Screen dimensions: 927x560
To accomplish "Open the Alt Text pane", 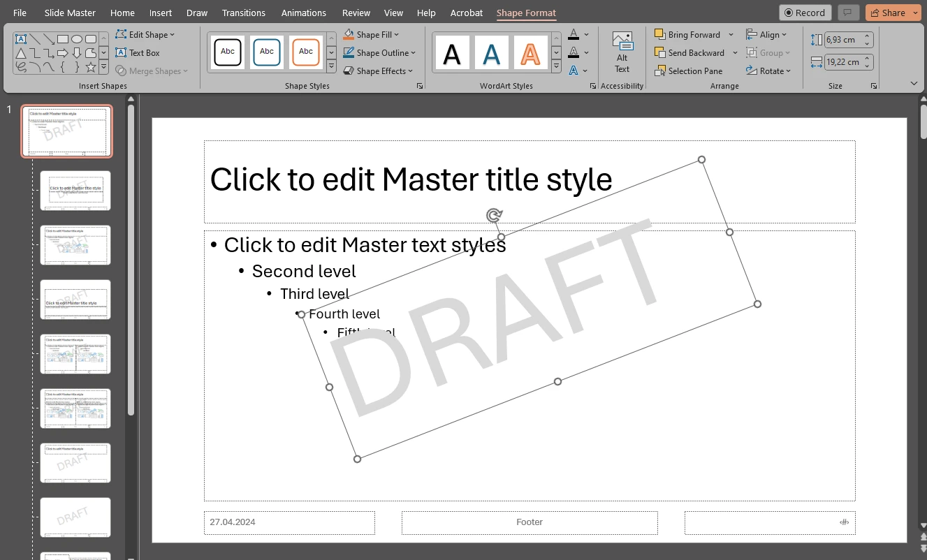I will (x=622, y=52).
